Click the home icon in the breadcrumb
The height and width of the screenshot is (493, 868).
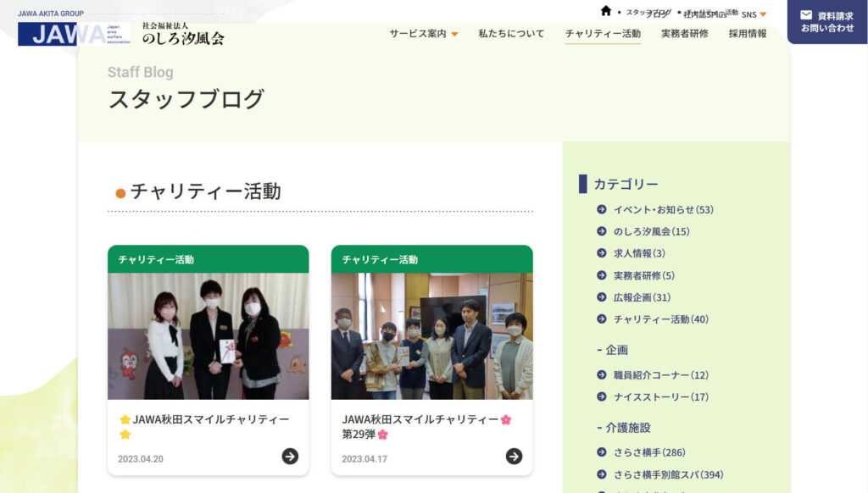coord(605,11)
